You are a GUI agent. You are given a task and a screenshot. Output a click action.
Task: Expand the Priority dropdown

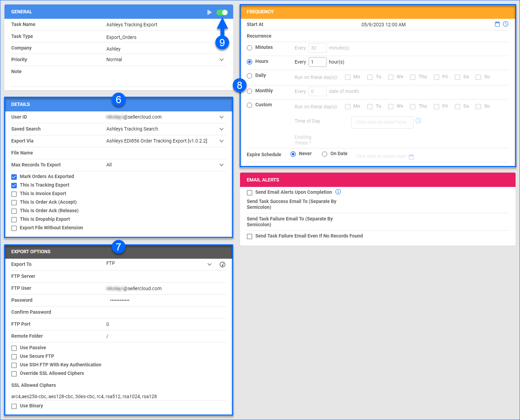coord(222,60)
